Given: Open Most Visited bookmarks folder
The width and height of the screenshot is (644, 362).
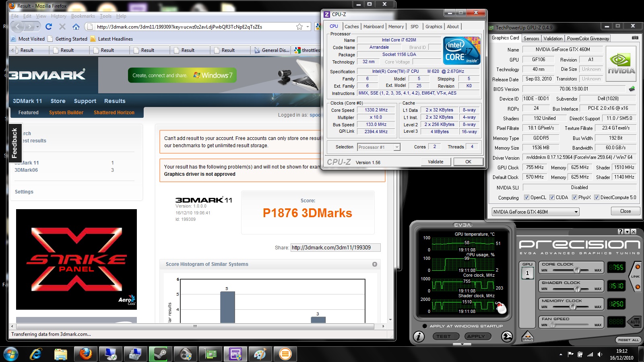Looking at the screenshot, I should pyautogui.click(x=28, y=39).
